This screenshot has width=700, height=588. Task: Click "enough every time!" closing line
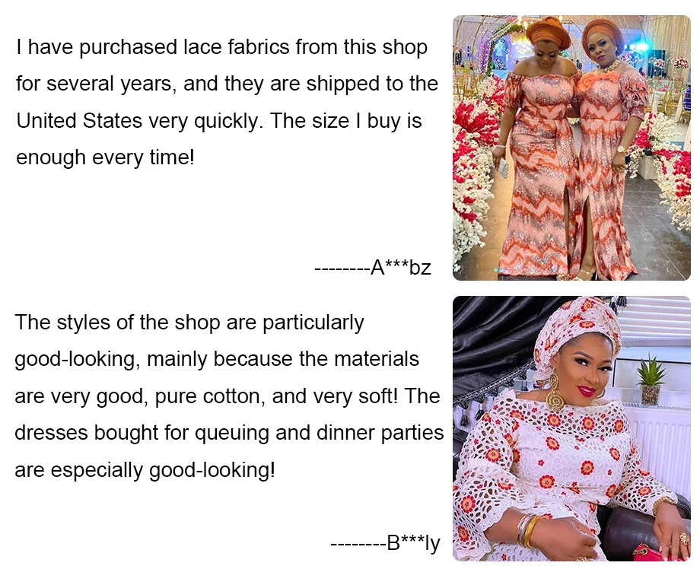point(105,157)
